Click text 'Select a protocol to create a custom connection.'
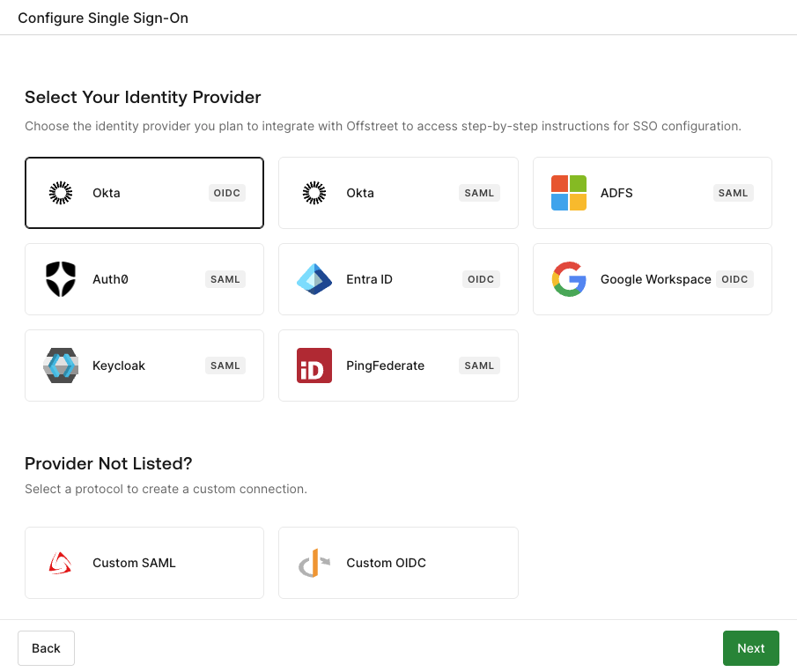Image resolution: width=797 pixels, height=672 pixels. [x=166, y=489]
